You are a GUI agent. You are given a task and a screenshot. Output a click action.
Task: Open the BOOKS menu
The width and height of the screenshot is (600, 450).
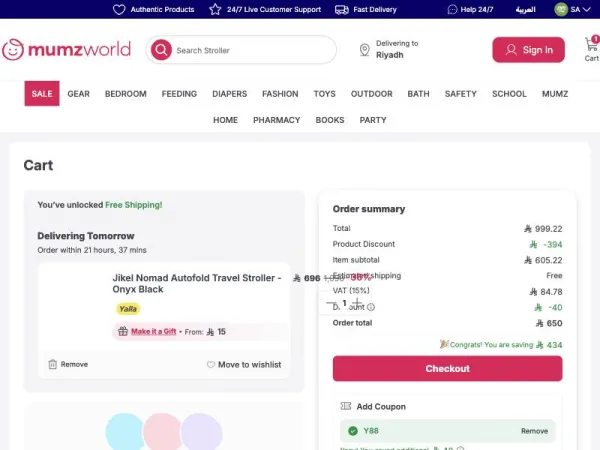coord(330,120)
